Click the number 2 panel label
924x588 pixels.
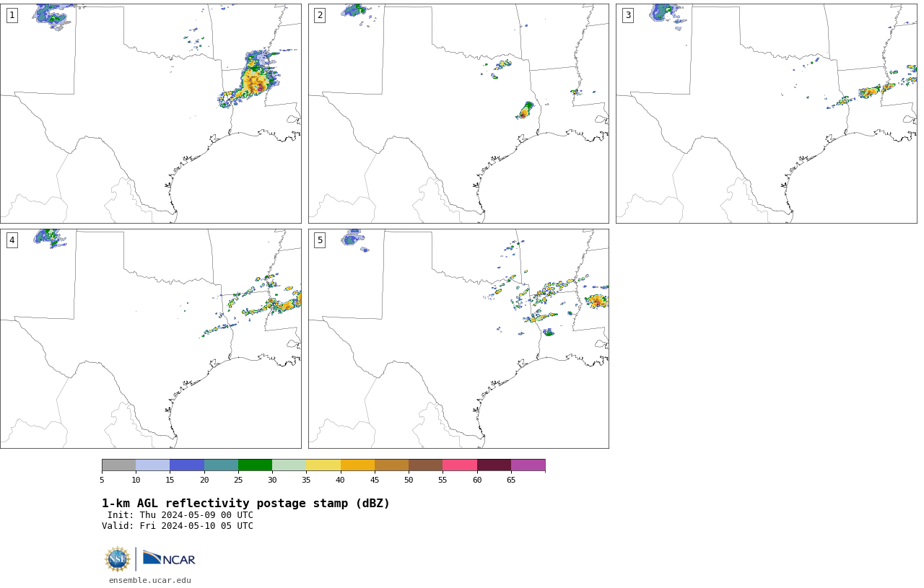pyautogui.click(x=320, y=15)
